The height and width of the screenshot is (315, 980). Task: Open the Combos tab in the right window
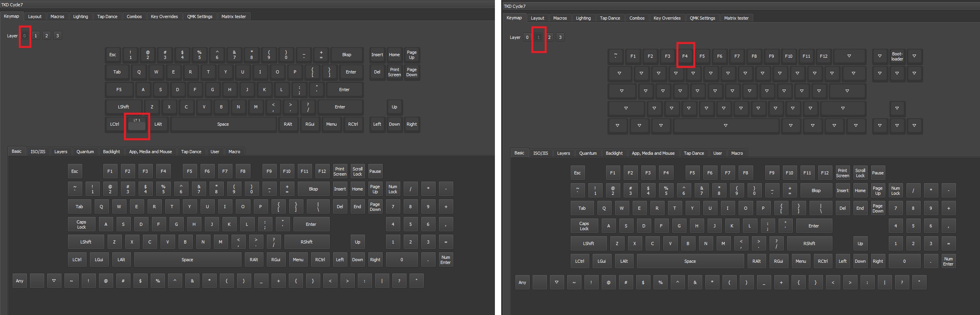pos(637,18)
